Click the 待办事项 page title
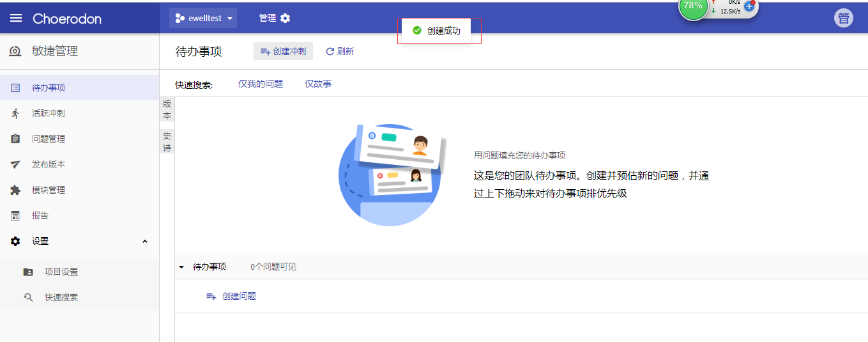This screenshot has height=342, width=868. pyautogui.click(x=199, y=52)
